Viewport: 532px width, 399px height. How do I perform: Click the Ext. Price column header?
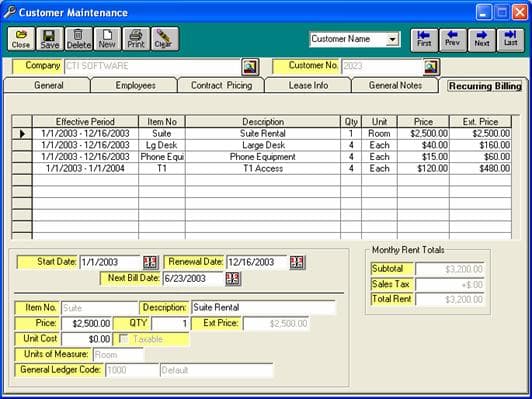(x=480, y=121)
